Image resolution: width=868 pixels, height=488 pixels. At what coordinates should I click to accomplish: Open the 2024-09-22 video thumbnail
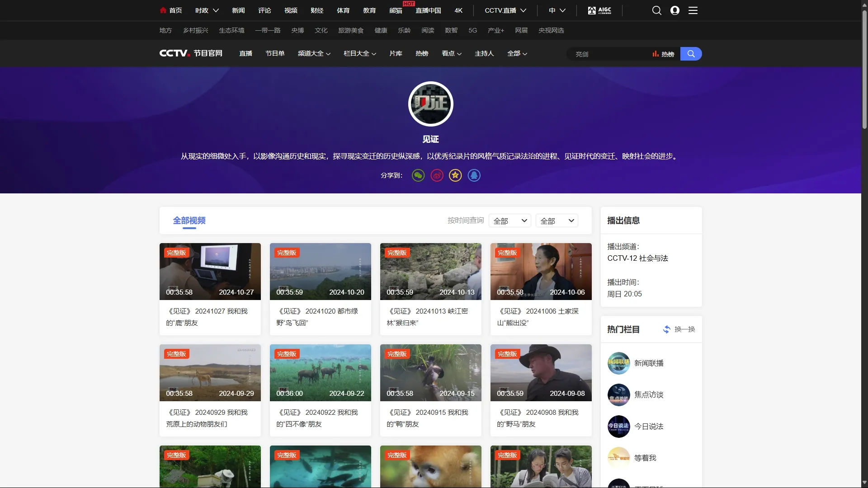[320, 373]
